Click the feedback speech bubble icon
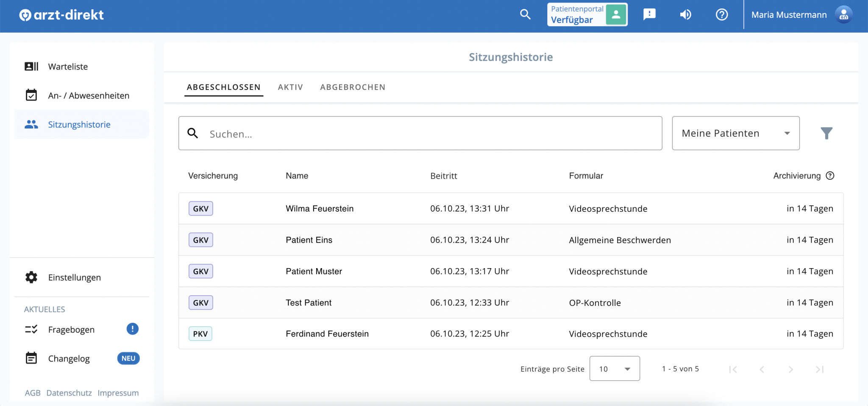Screen dimensions: 868x406 649,14
